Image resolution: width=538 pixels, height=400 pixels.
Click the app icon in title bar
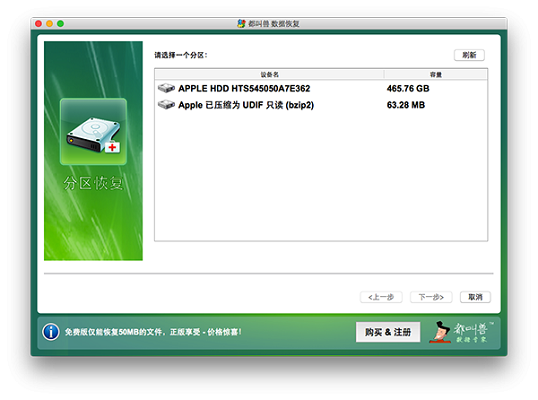click(241, 24)
